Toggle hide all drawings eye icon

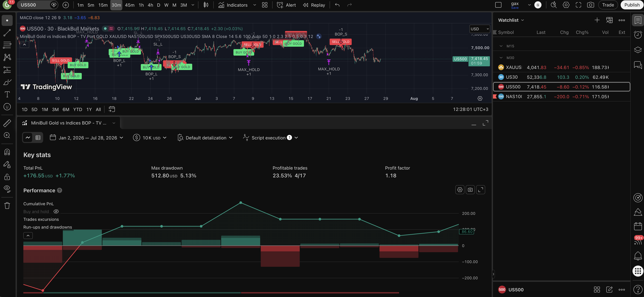[x=7, y=189]
